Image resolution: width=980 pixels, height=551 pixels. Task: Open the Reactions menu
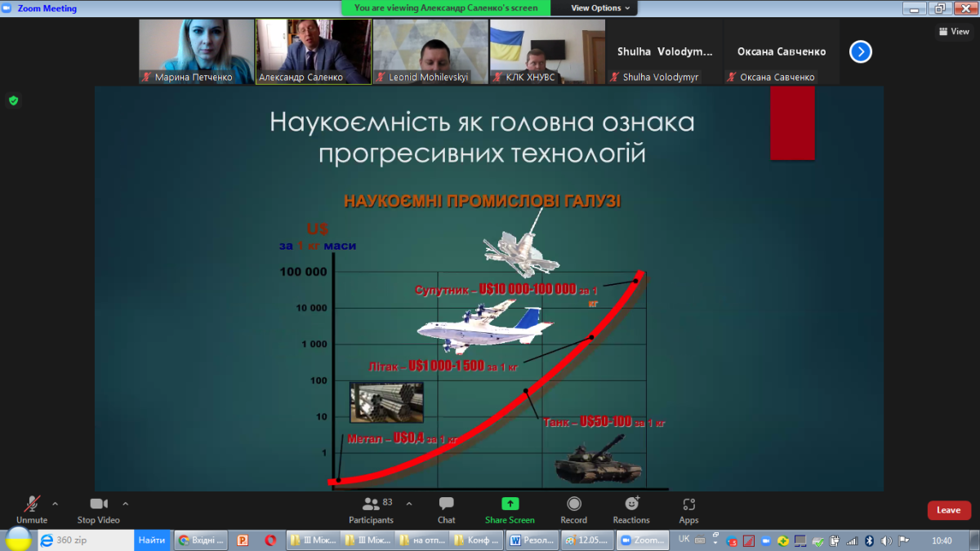click(631, 510)
